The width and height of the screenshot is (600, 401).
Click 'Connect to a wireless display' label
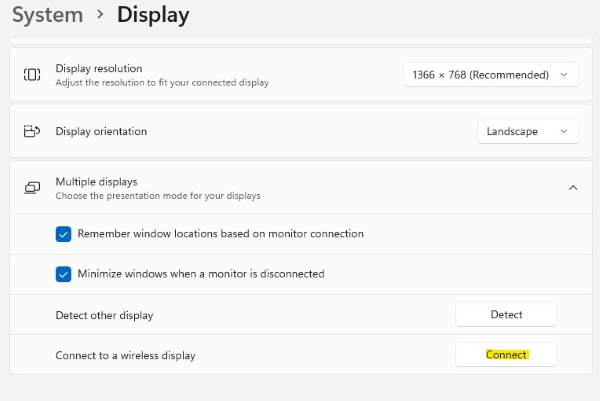point(125,355)
